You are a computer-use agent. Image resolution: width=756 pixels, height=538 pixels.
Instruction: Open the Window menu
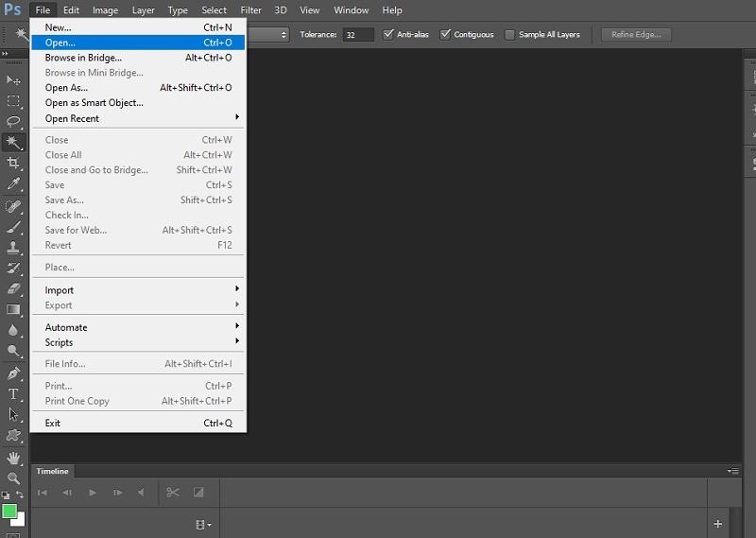coord(351,9)
